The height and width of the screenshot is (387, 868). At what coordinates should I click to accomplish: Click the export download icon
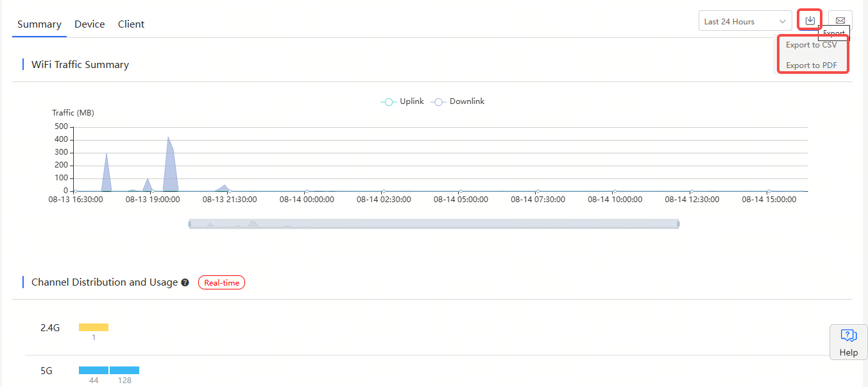tap(810, 20)
